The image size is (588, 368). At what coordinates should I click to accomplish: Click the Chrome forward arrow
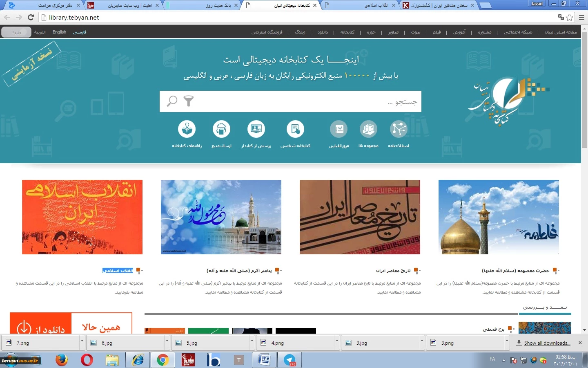(x=19, y=17)
